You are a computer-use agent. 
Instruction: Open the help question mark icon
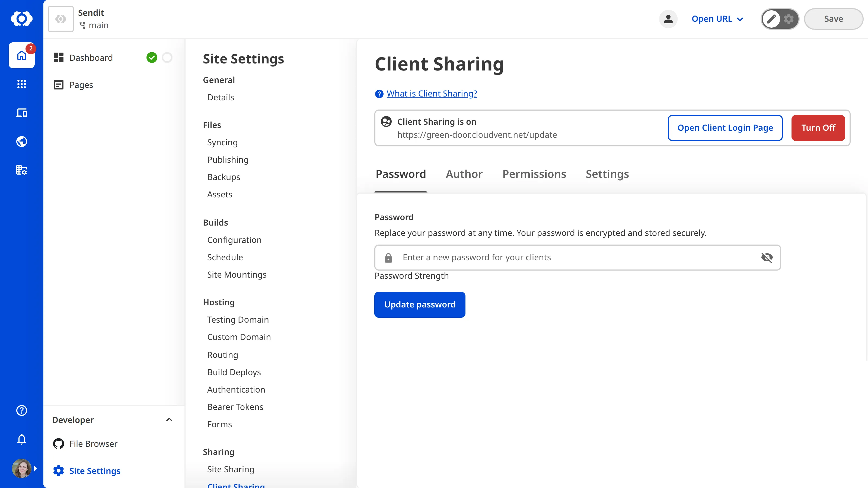coord(22,410)
